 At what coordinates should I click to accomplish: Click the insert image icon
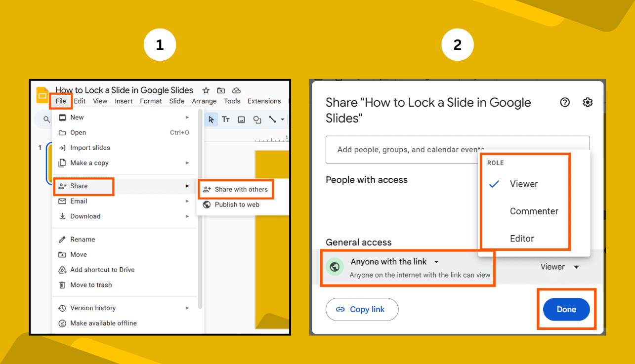[x=241, y=119]
